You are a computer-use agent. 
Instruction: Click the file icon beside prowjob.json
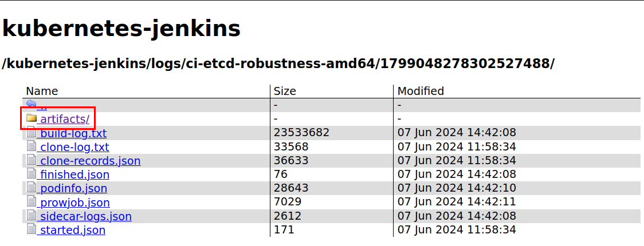tap(31, 202)
